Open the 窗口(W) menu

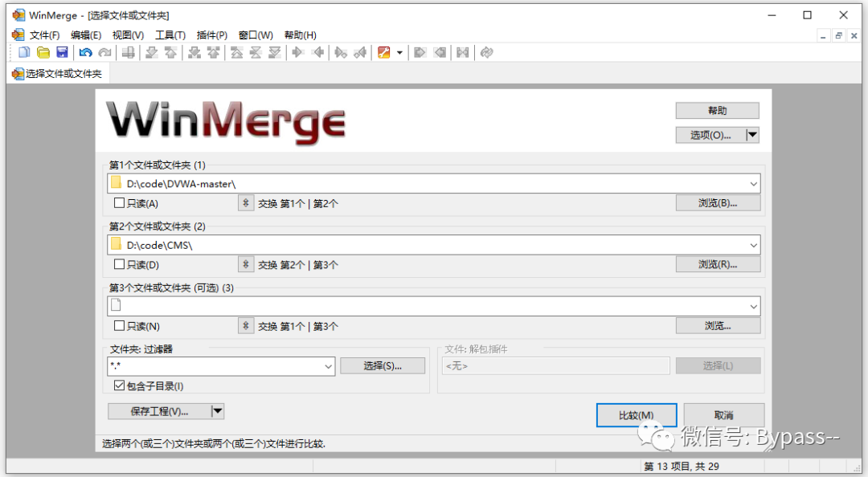(x=256, y=35)
